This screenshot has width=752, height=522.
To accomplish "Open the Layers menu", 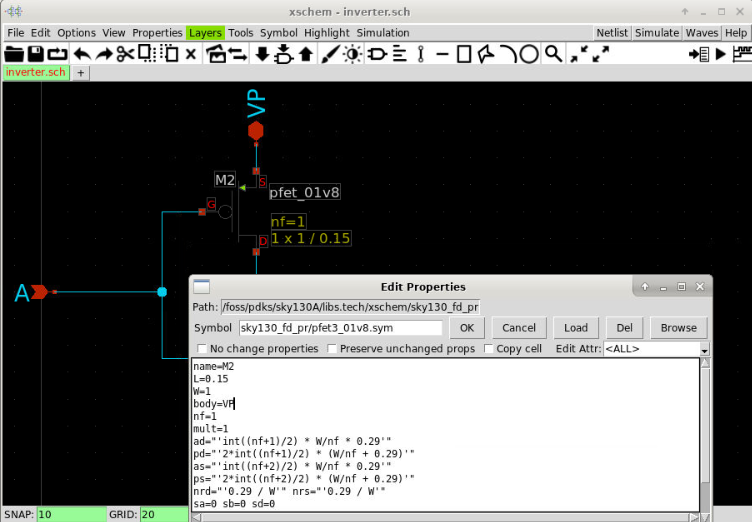I will 205,33.
